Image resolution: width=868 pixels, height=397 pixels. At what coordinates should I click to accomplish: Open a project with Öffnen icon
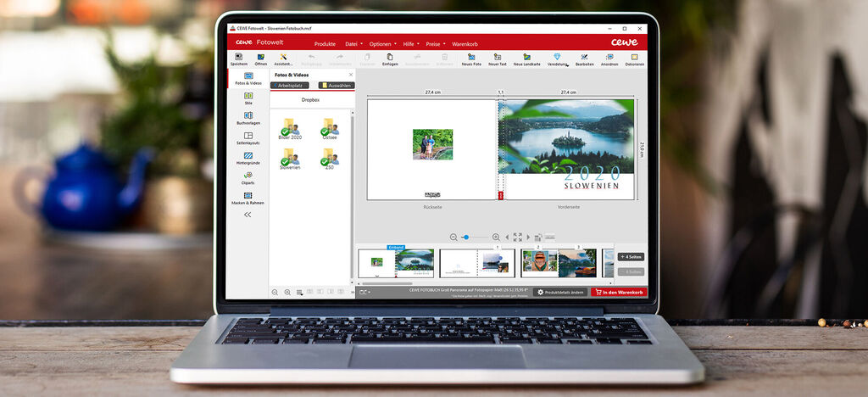tap(261, 59)
